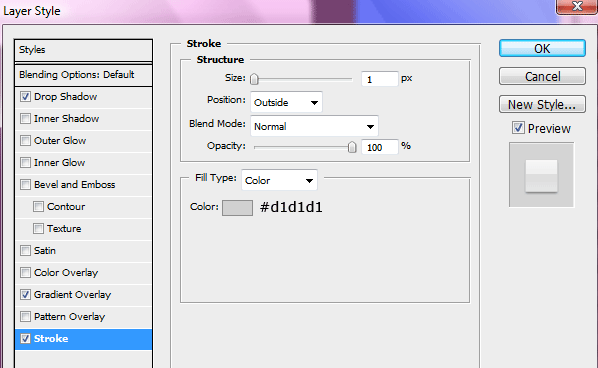Screen dimensions: 598x368
Task: Open the Position dropdown showing Outside
Action: click(286, 102)
